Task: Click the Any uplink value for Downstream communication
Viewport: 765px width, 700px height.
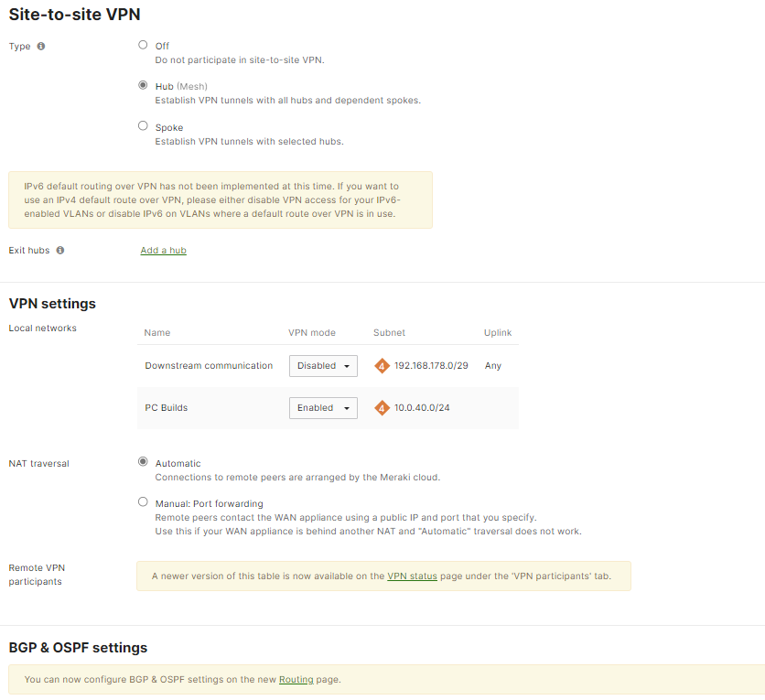Action: click(x=492, y=365)
